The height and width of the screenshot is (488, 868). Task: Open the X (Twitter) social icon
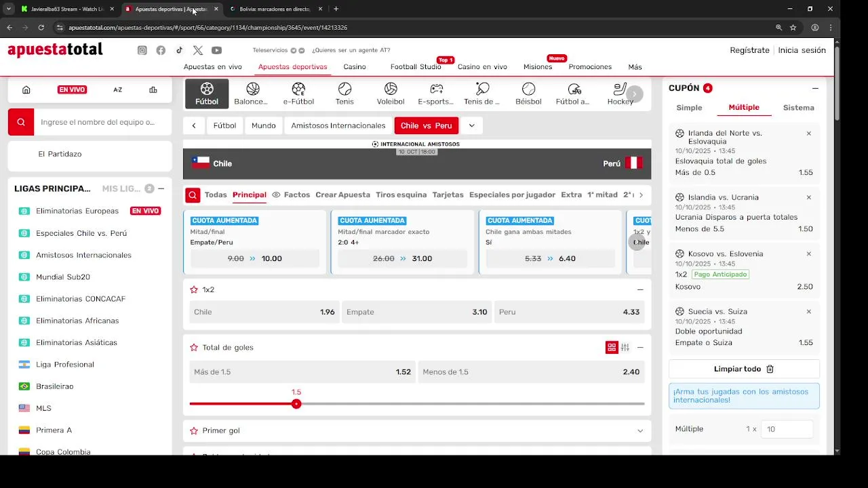point(197,50)
